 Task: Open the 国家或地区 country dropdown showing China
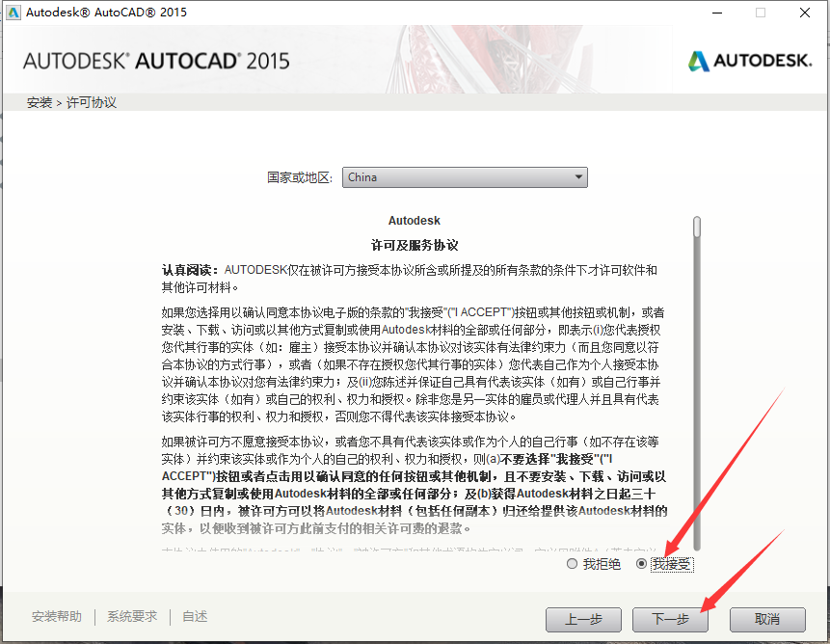(x=465, y=177)
